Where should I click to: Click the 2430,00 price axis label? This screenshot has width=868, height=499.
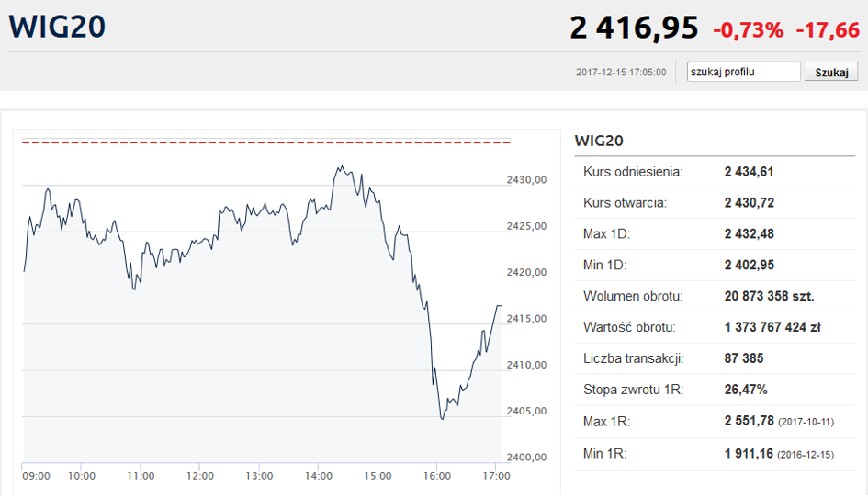point(526,180)
